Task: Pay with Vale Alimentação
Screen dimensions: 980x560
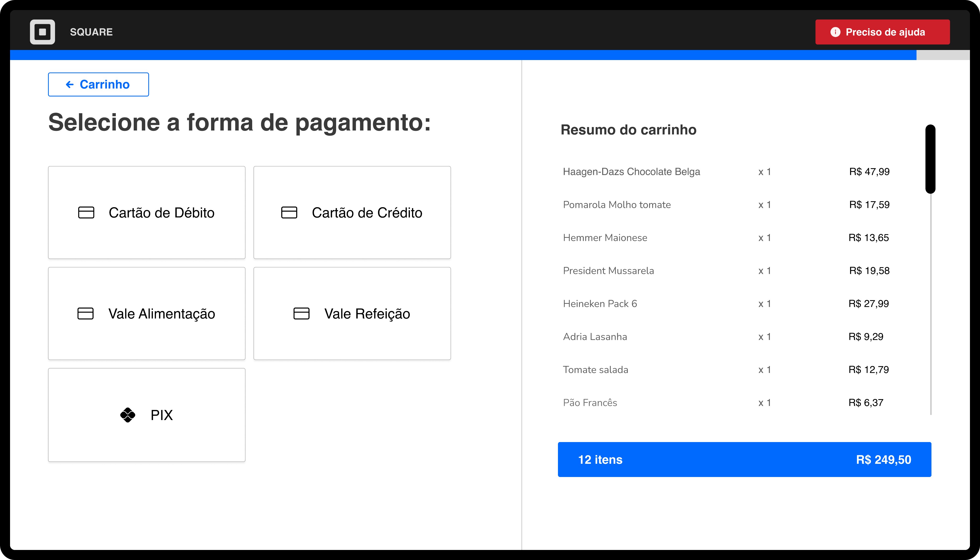Action: pyautogui.click(x=146, y=313)
